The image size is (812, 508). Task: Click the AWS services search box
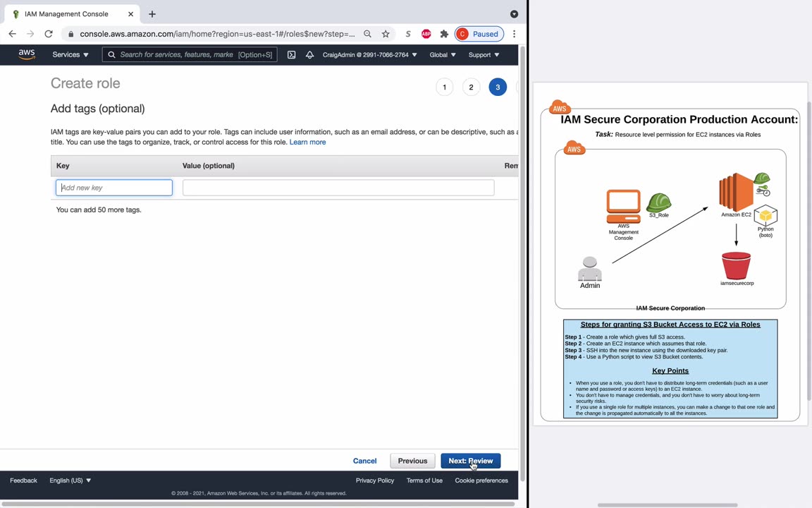190,54
